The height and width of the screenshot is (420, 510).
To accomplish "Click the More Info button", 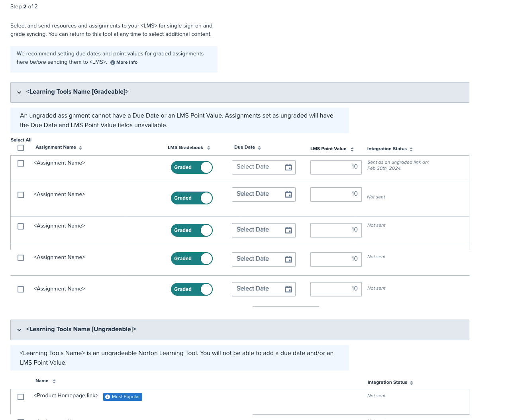I will click(x=124, y=62).
